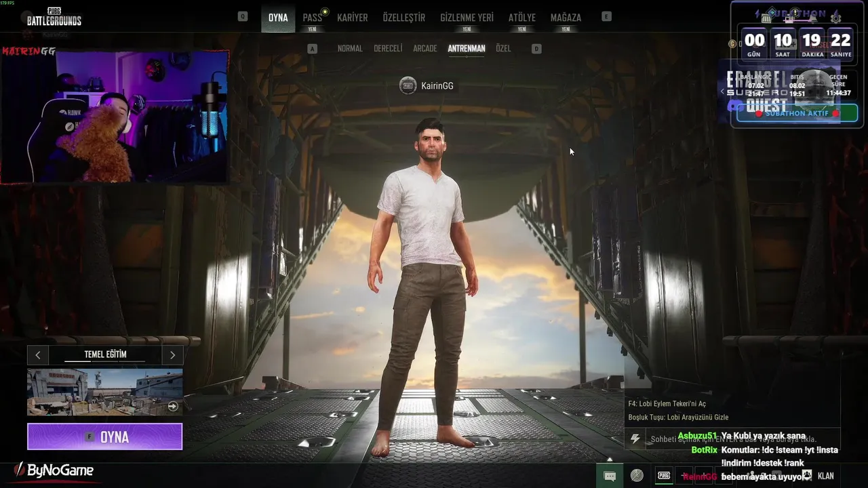868x488 pixels.
Task: Open the KLAN clan button
Action: point(826,476)
